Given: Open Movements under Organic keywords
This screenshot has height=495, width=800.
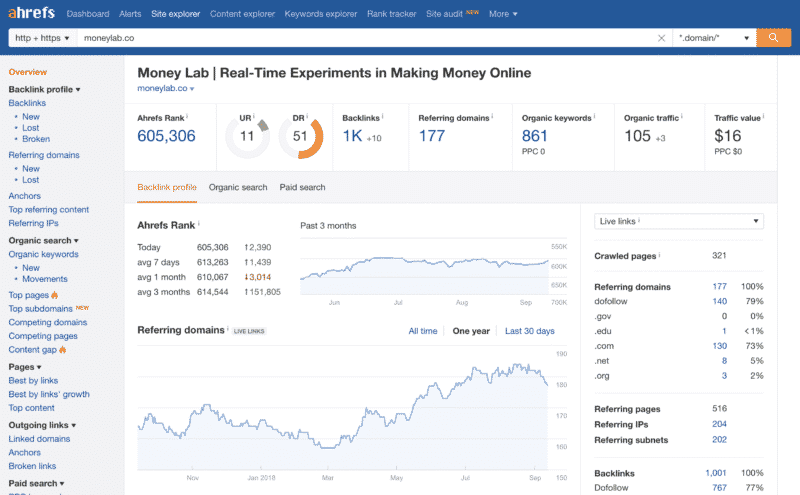Looking at the screenshot, I should click(44, 279).
